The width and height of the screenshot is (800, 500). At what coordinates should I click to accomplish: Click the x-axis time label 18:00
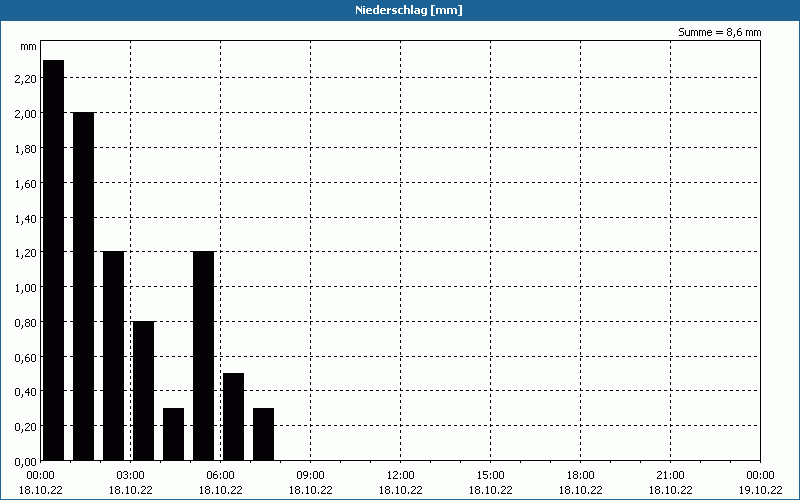pos(581,476)
